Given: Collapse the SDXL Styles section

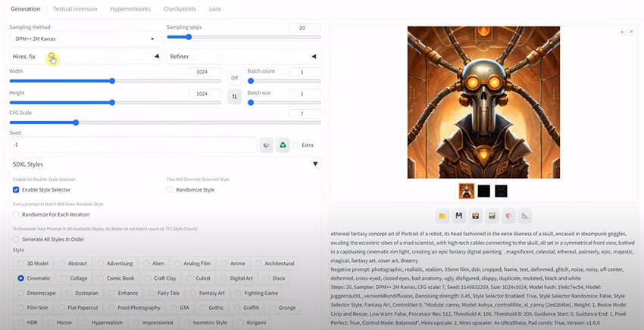Looking at the screenshot, I should click(x=315, y=163).
